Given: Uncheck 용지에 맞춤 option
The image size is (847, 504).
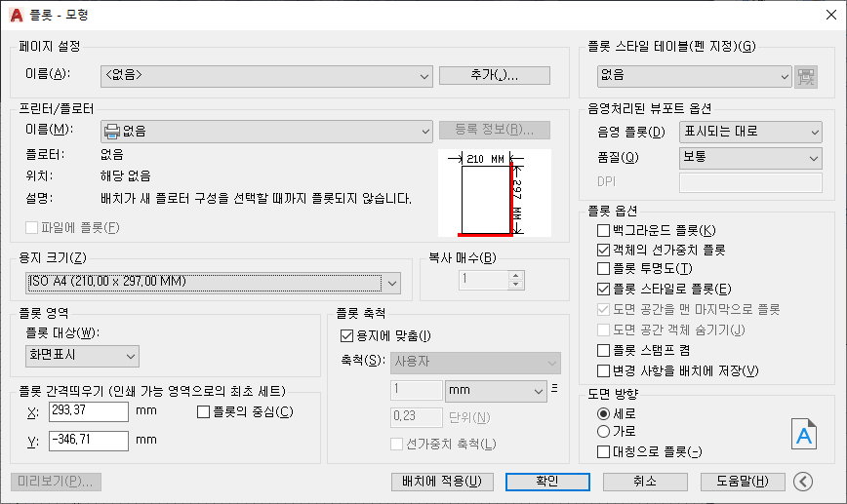Looking at the screenshot, I should (346, 335).
